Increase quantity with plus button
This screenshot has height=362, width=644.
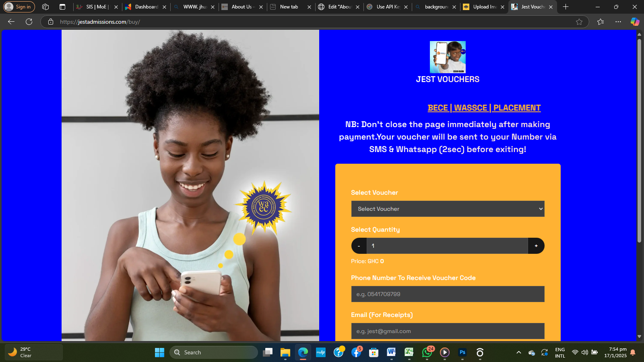pos(536,246)
